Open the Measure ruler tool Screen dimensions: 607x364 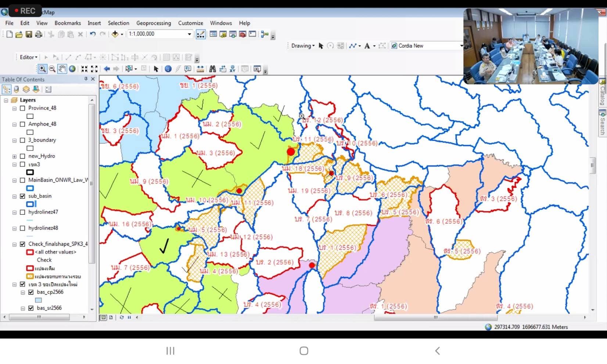pos(200,69)
